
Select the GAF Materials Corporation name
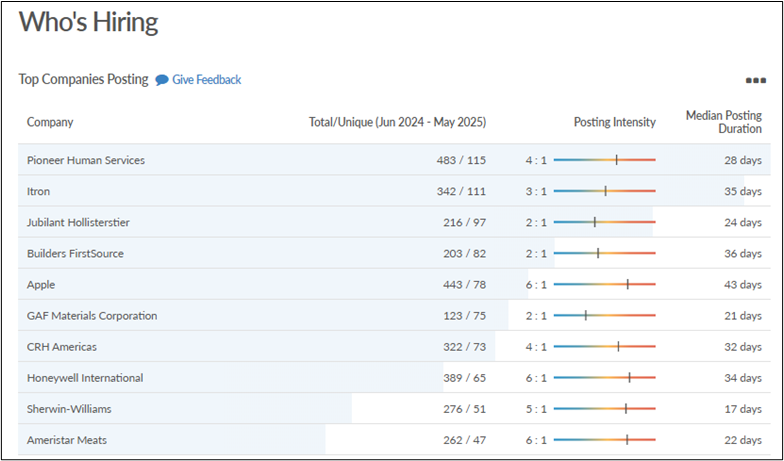click(x=92, y=316)
